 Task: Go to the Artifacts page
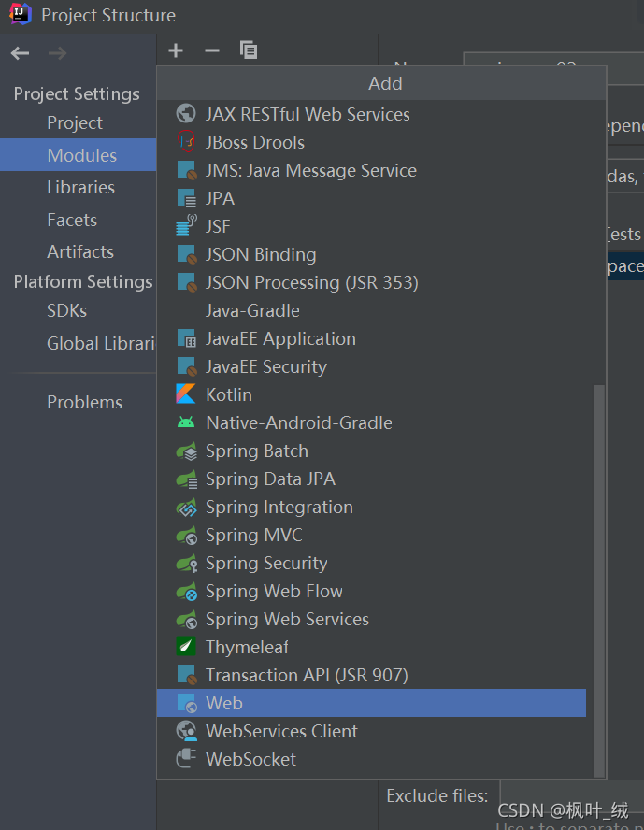tap(78, 252)
